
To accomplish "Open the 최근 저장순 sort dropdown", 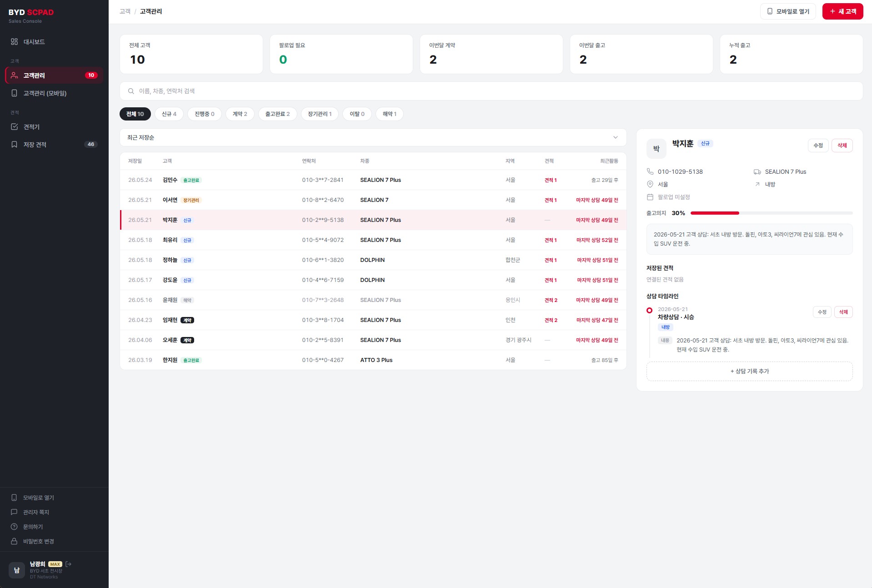I will (x=373, y=137).
